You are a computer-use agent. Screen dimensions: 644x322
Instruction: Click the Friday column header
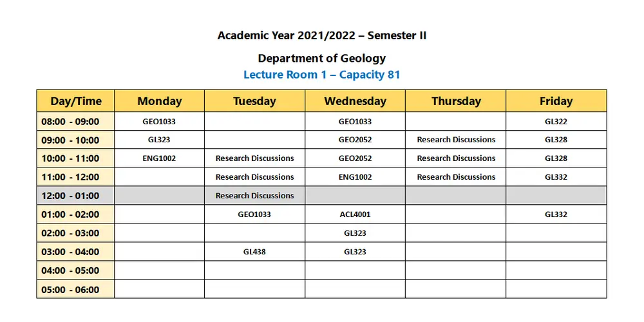(x=556, y=101)
